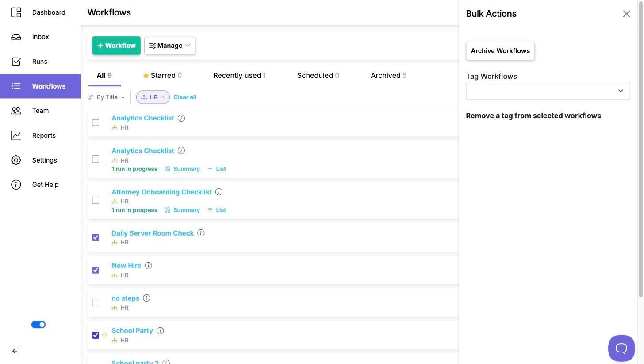
Task: Open the Manage dropdown
Action: (x=170, y=46)
